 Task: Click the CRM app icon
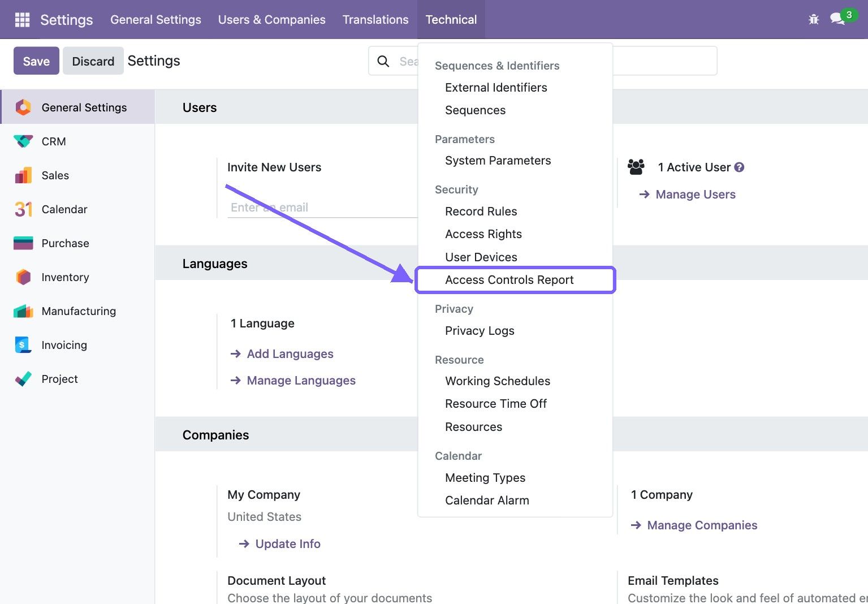[x=23, y=141]
